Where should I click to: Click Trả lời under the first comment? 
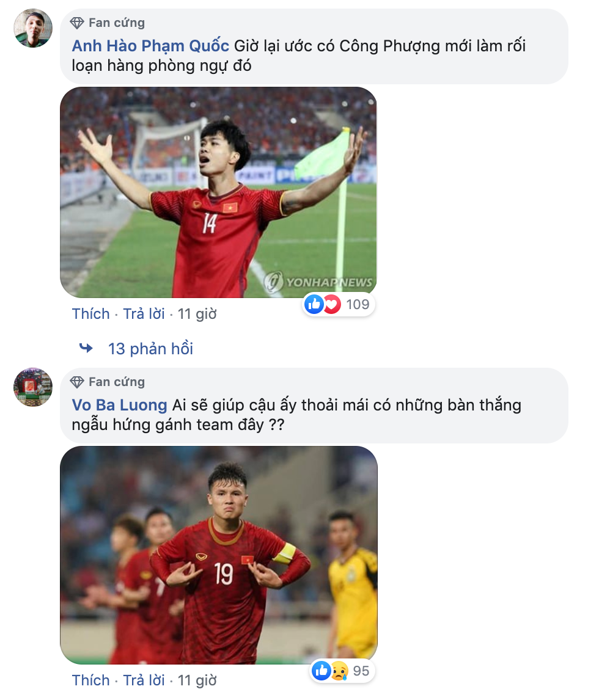[144, 313]
